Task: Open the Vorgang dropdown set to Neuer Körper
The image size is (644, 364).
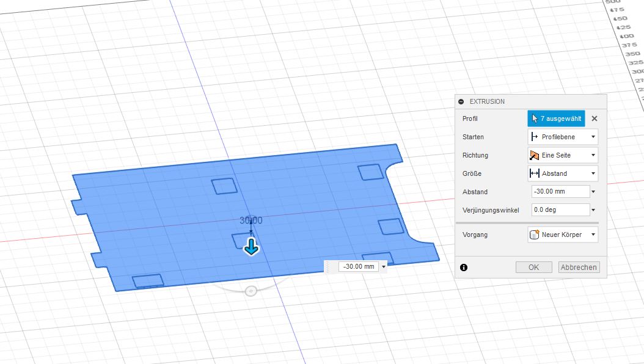Action: tap(563, 235)
